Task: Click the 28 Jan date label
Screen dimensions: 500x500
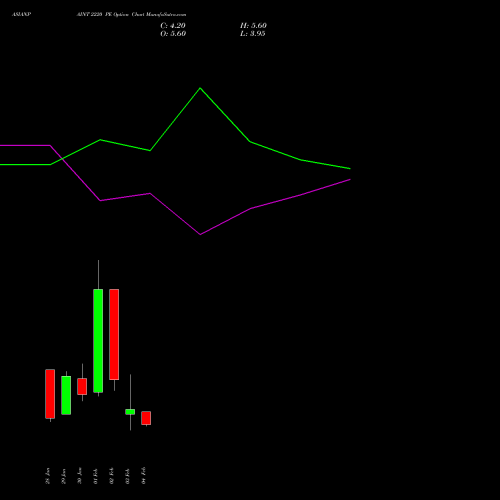Action: (48, 476)
